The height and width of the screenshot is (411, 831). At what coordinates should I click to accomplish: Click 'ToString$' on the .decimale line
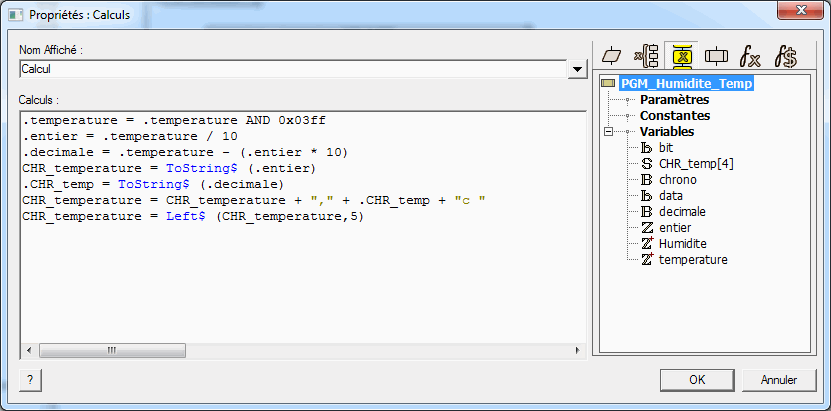pos(154,184)
